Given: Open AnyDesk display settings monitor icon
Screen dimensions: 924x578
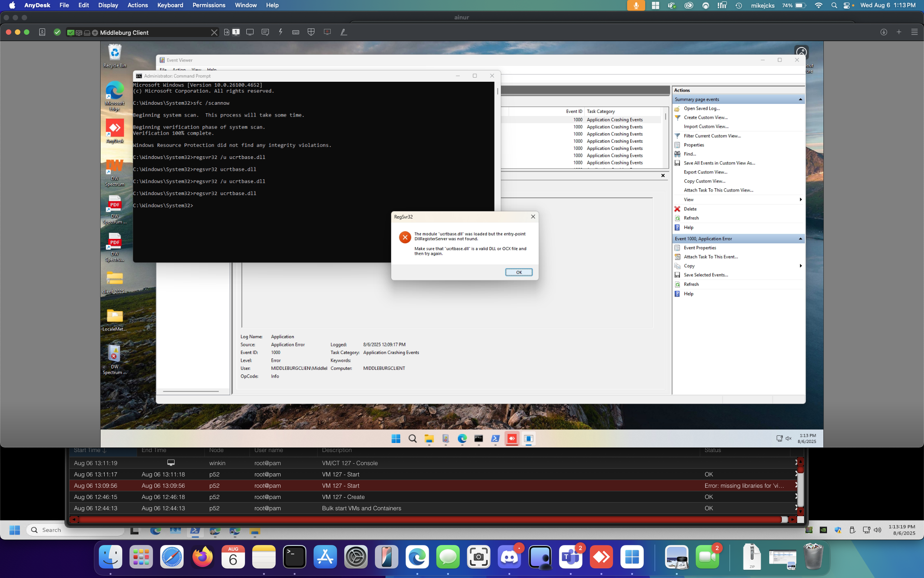Looking at the screenshot, I should [250, 32].
